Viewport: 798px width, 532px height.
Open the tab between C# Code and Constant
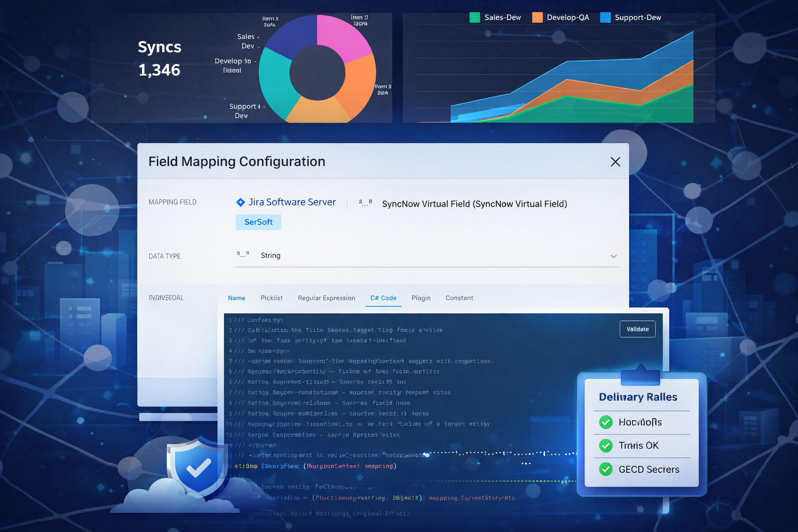[421, 298]
